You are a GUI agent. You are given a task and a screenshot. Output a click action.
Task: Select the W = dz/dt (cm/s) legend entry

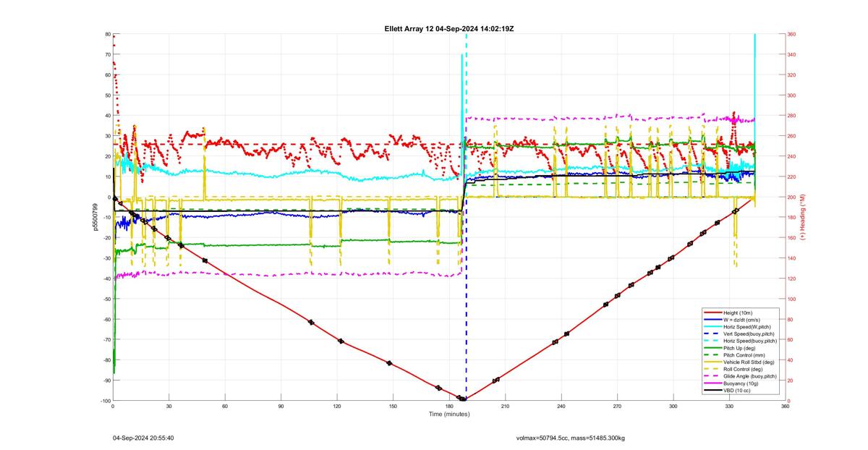point(741,319)
